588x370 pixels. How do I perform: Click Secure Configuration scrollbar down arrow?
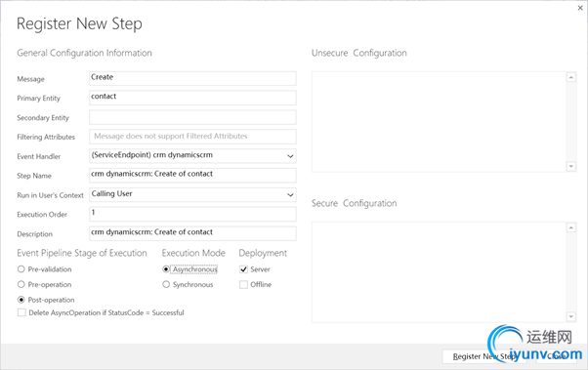[x=571, y=316]
